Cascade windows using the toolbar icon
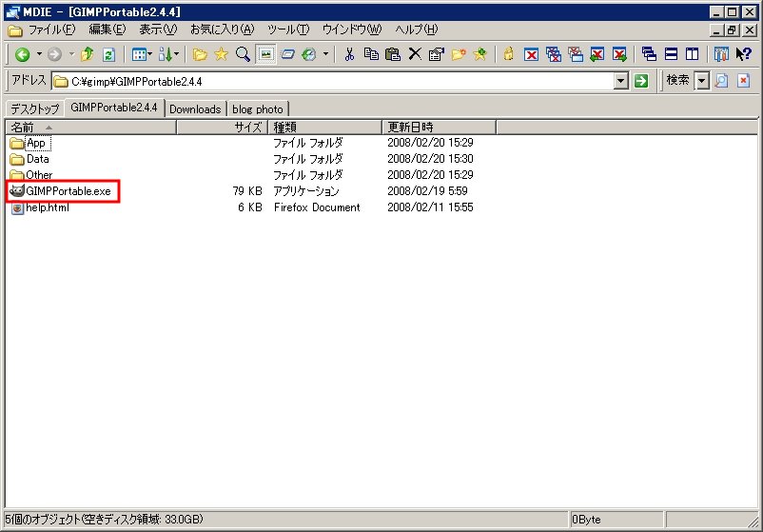Image resolution: width=763 pixels, height=532 pixels. coord(649,54)
